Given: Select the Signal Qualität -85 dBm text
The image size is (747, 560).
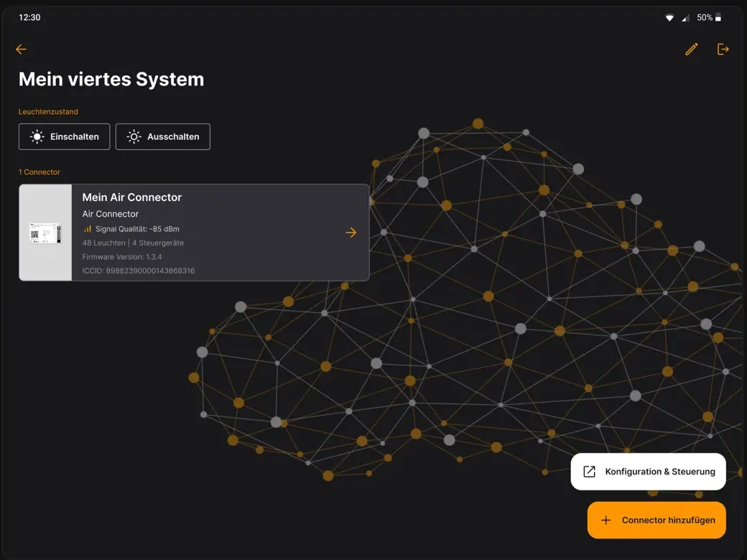Looking at the screenshot, I should [137, 229].
